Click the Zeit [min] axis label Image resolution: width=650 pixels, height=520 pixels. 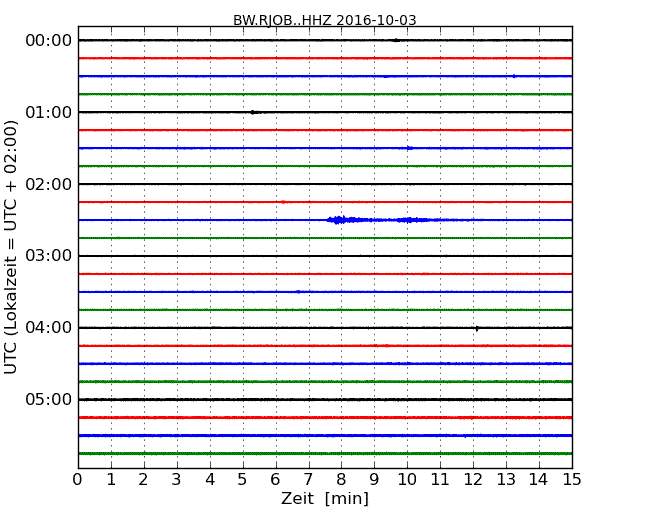[325, 498]
